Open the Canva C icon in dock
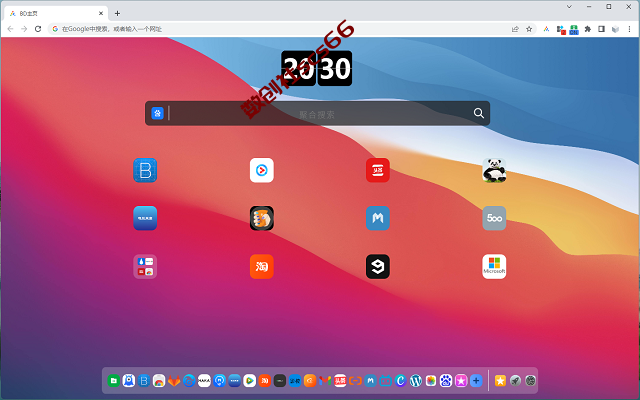640x400 pixels. coord(400,381)
